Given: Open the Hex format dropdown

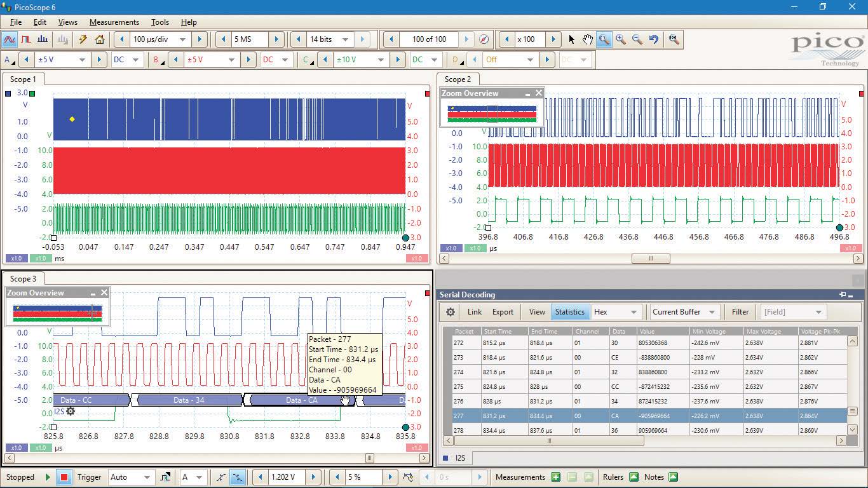Looking at the screenshot, I should point(633,312).
